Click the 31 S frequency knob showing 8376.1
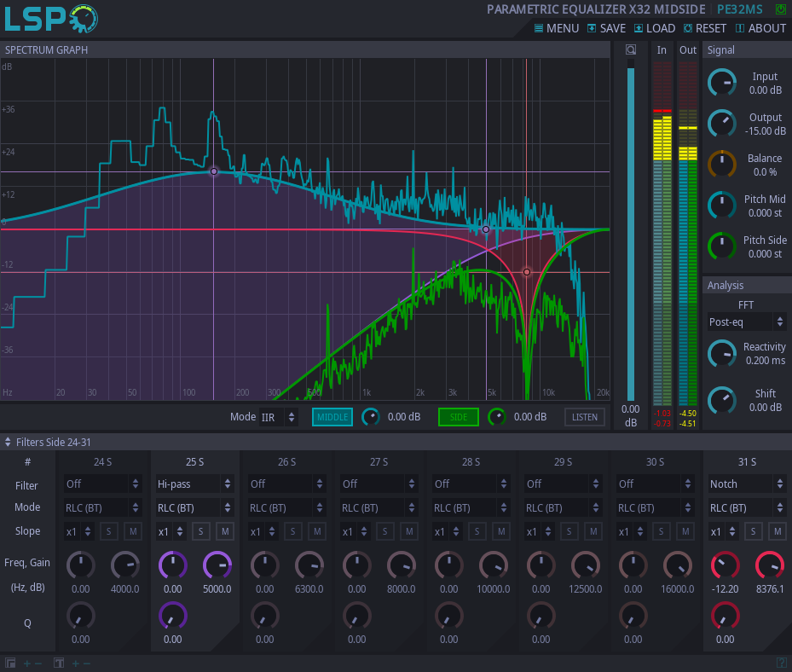The width and height of the screenshot is (792, 672). [x=770, y=565]
